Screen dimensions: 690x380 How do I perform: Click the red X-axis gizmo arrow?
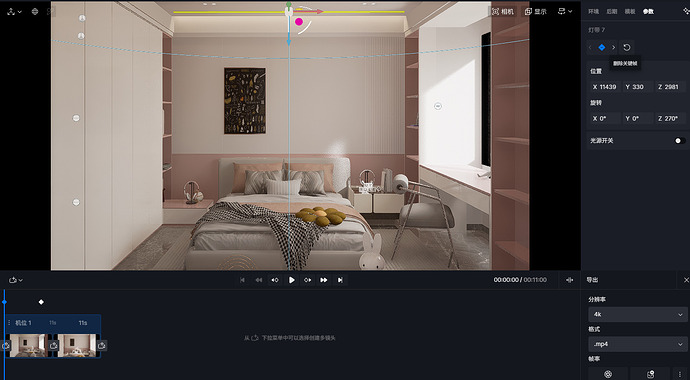(x=319, y=11)
